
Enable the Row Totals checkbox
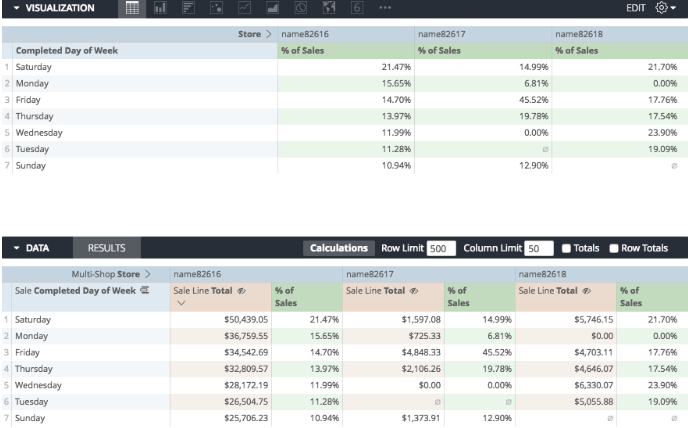pyautogui.click(x=614, y=248)
